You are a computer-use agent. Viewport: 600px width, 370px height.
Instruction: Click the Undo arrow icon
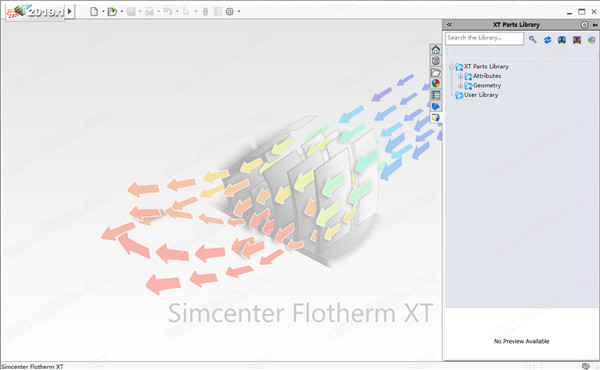tap(168, 11)
